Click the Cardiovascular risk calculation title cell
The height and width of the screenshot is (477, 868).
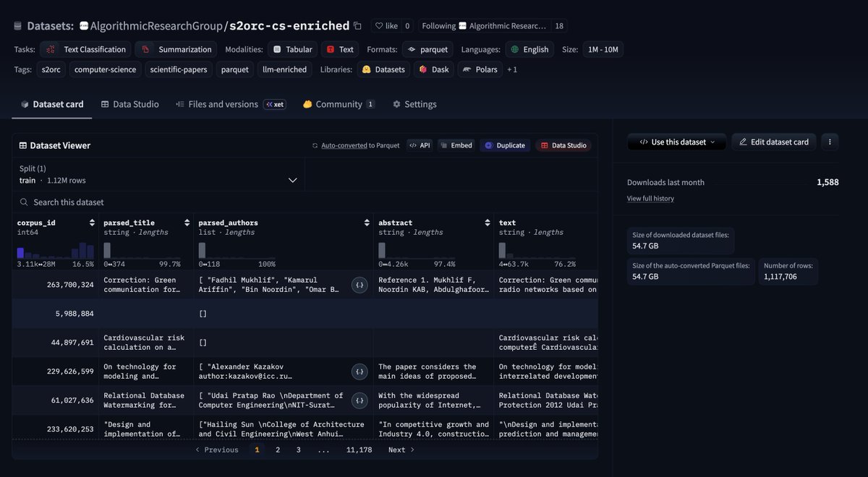146,343
